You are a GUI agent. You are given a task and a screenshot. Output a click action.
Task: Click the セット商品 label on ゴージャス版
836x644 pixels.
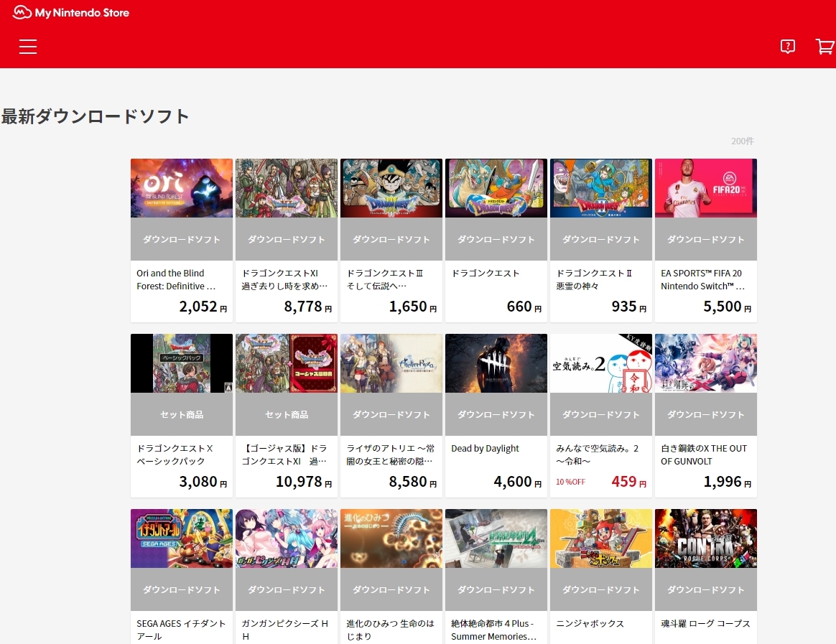point(287,415)
